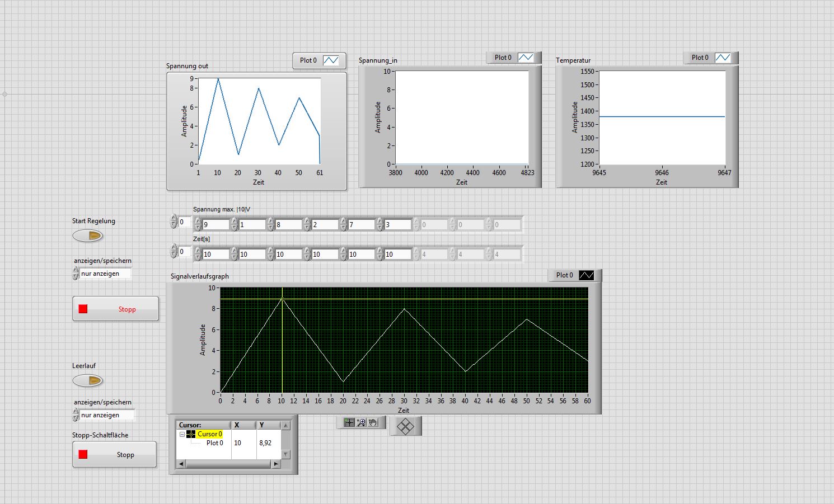Click x-axis value 60 on Signalverlaufsgraph

coord(587,401)
